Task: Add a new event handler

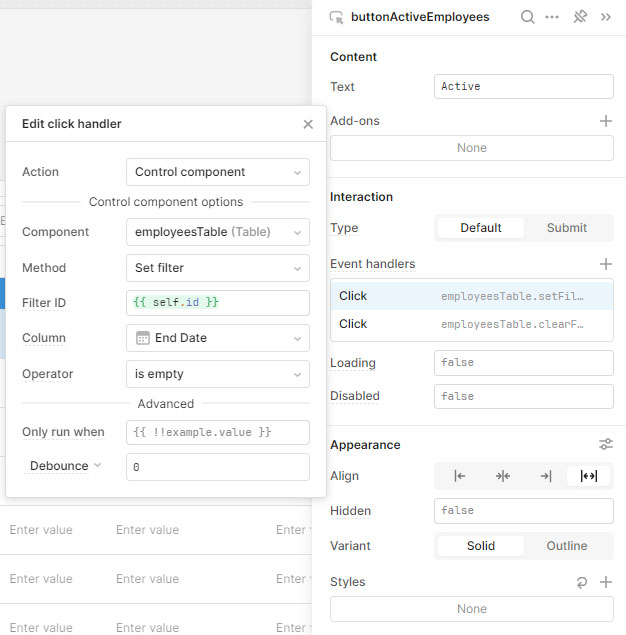Action: tap(605, 264)
